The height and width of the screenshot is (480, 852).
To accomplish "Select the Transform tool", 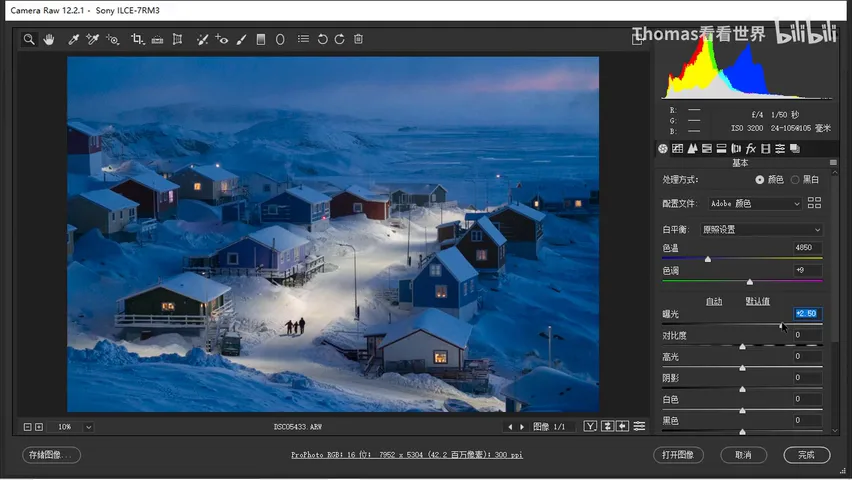I will [x=177, y=39].
